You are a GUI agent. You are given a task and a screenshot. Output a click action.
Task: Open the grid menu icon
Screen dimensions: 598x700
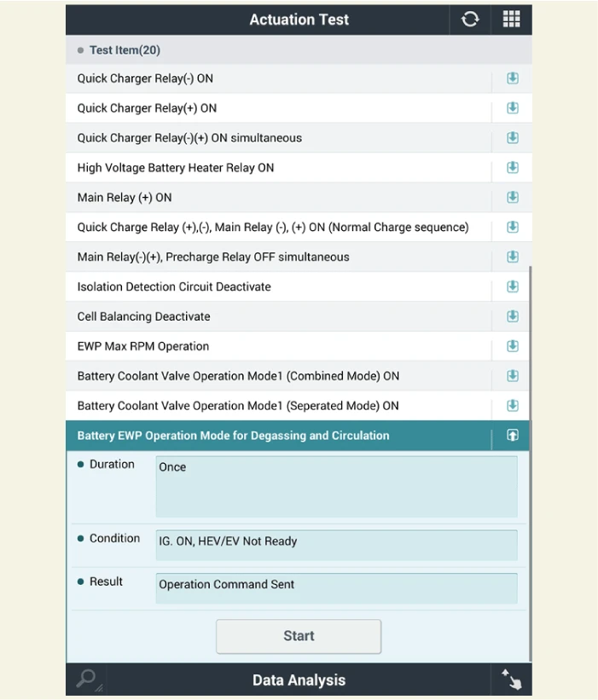[511, 20]
